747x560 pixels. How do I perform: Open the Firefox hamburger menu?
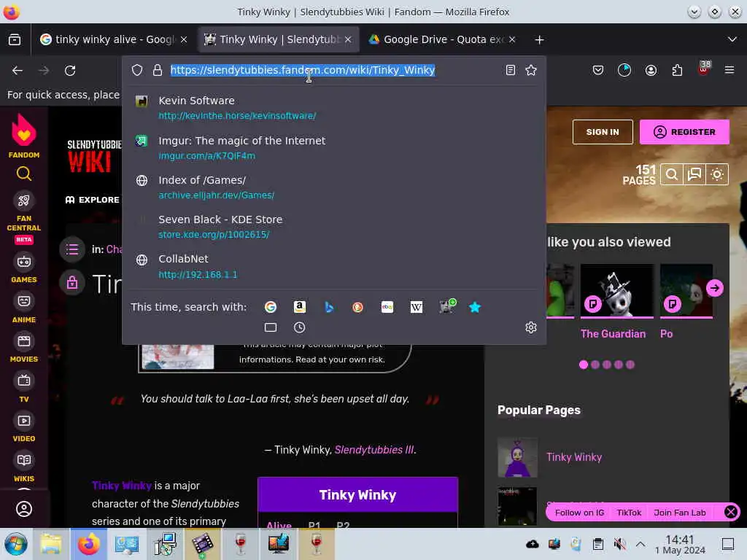pyautogui.click(x=729, y=71)
